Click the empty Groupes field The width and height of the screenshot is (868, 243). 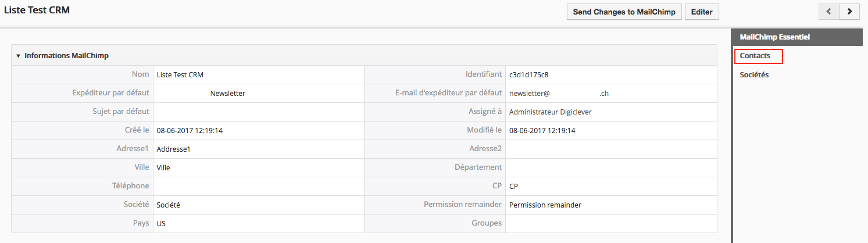(610, 223)
